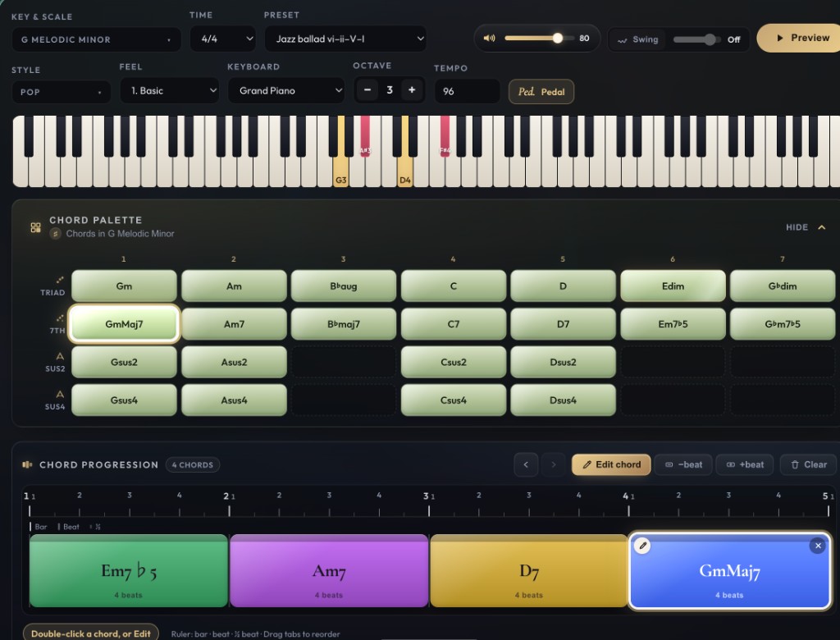Select the D7 progression block
Viewport: 840px width, 640px height.
pyautogui.click(x=529, y=571)
